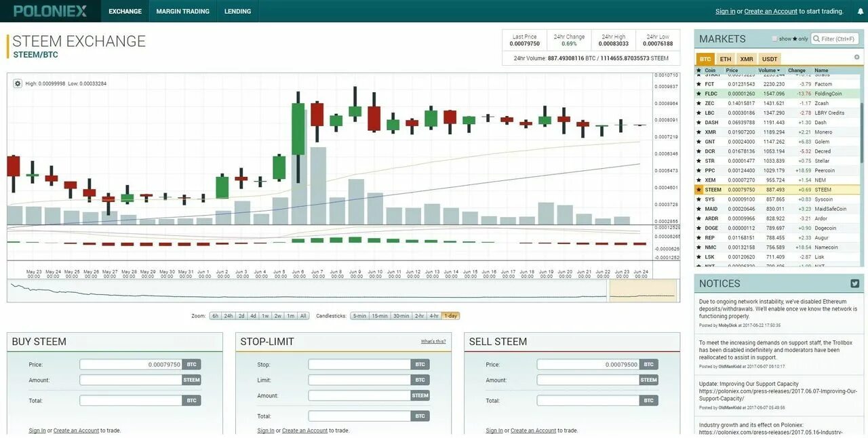Sort markets by Coin column
The height and width of the screenshot is (438, 868).
pos(710,71)
